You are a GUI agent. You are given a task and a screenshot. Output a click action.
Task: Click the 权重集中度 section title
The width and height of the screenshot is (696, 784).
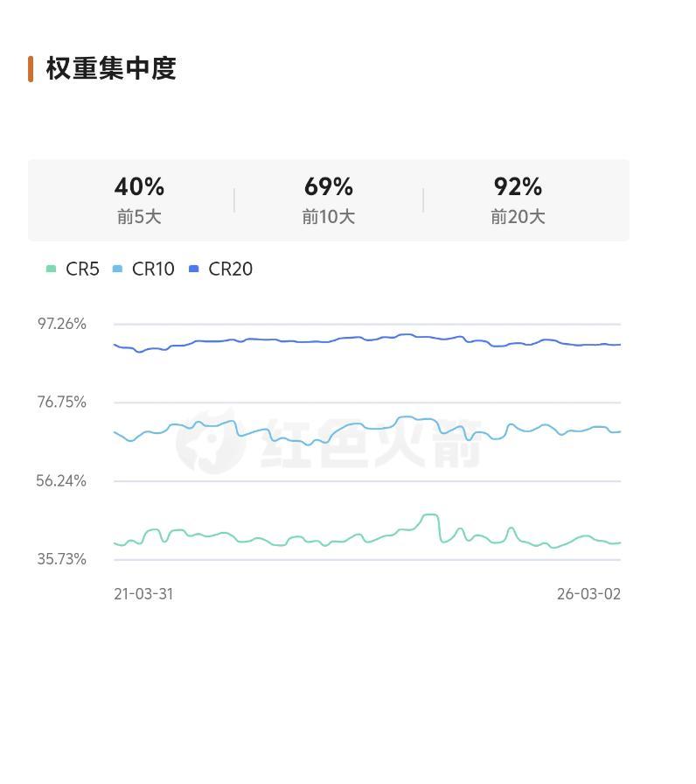click(x=111, y=68)
